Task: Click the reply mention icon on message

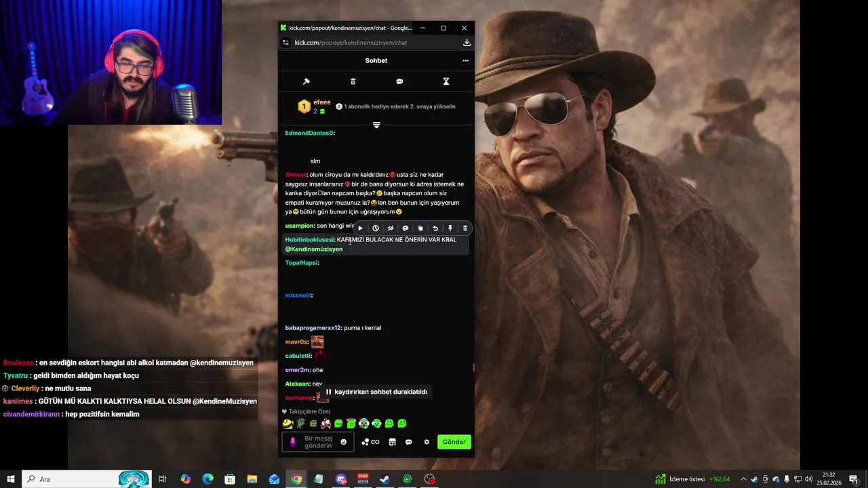Action: point(405,228)
